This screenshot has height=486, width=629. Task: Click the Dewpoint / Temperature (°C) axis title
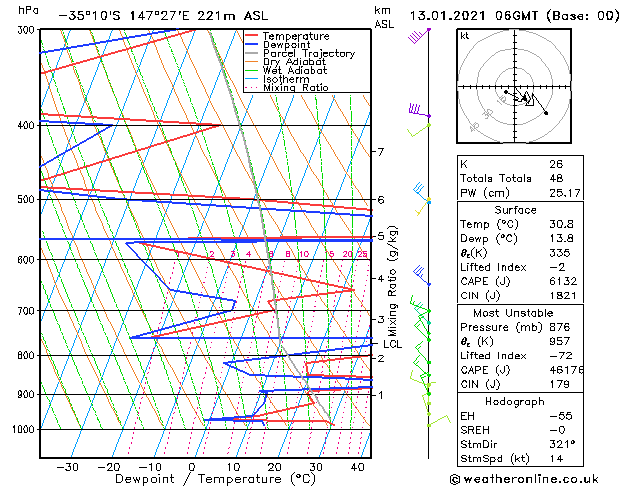(x=215, y=479)
